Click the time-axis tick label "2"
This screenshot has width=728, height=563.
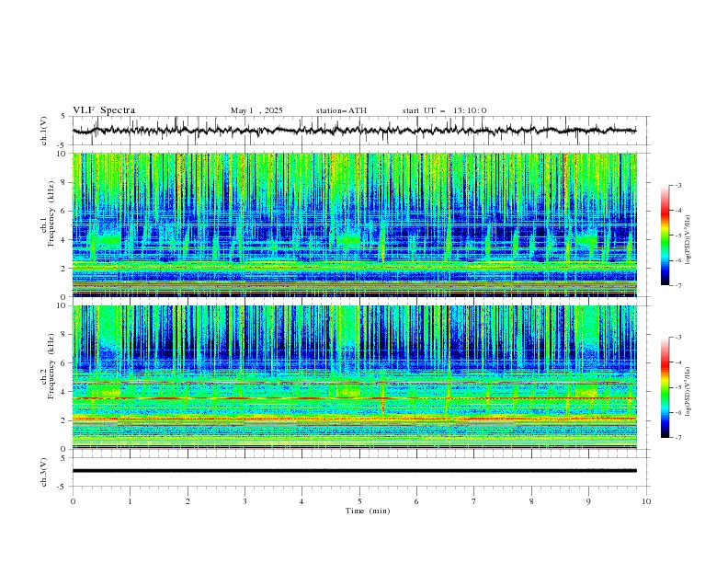coord(188,501)
